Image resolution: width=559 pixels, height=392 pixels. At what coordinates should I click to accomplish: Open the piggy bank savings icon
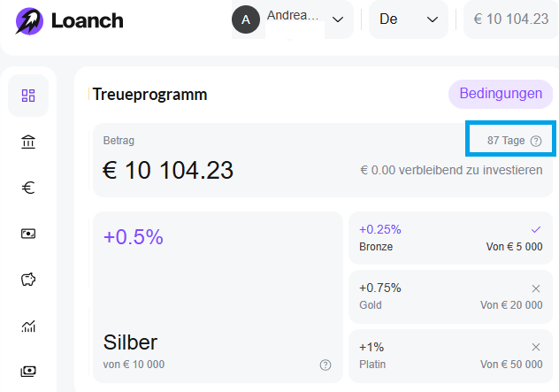[28, 280]
